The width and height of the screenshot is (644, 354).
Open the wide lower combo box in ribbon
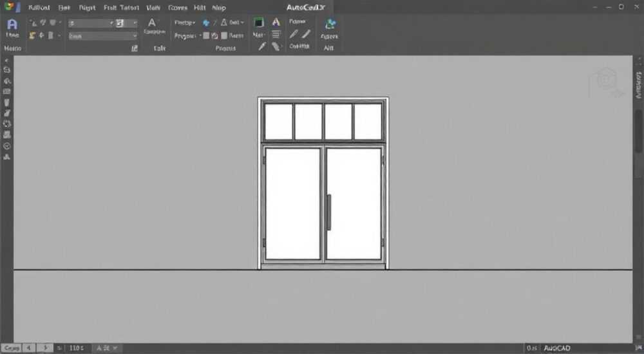[102, 36]
